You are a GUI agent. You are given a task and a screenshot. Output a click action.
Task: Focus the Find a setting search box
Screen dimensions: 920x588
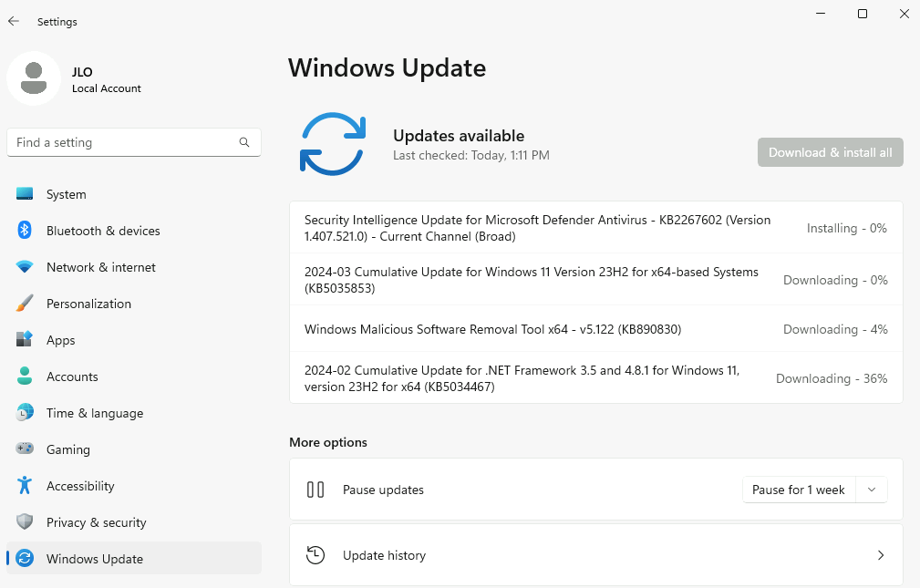tap(134, 142)
